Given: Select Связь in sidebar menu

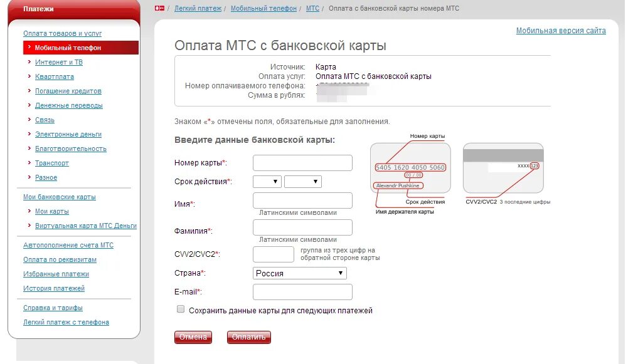Looking at the screenshot, I should 45,120.
